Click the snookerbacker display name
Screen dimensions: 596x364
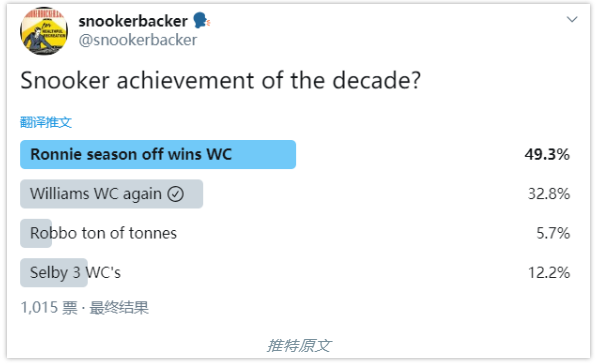tap(133, 21)
